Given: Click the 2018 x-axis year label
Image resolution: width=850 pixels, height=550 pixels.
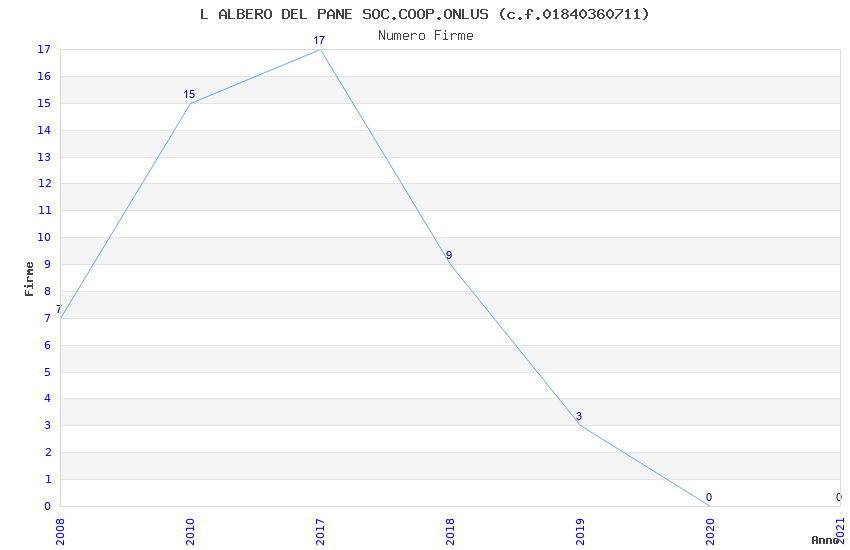Looking at the screenshot, I should pos(450,532).
